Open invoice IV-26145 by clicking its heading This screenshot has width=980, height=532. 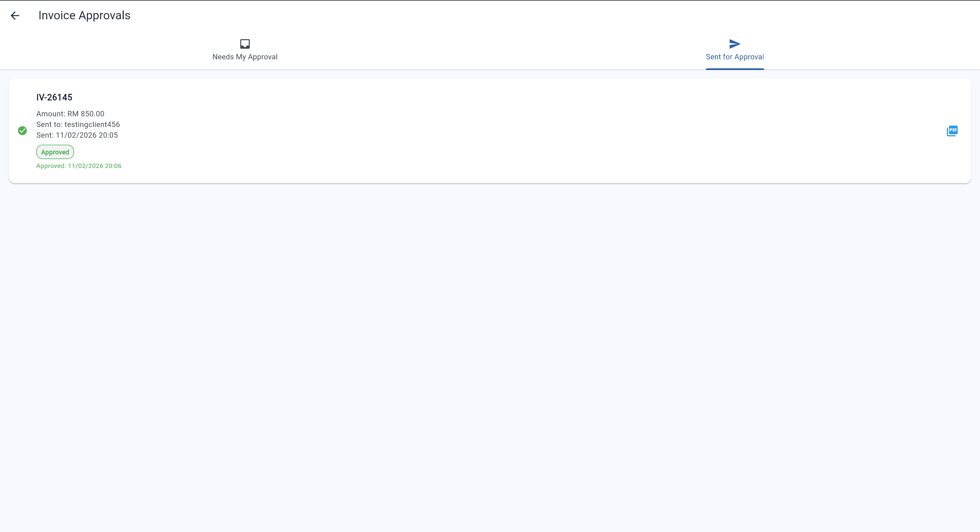click(54, 97)
